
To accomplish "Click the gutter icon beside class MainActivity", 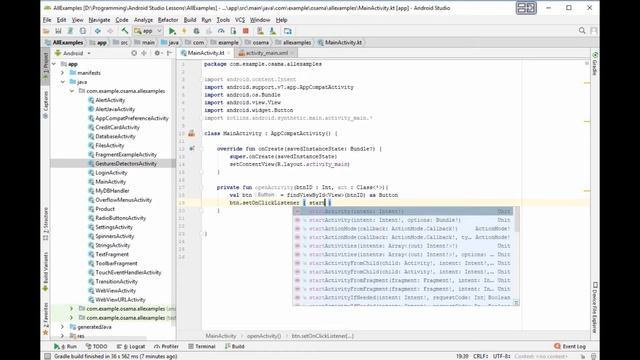I will pos(191,133).
